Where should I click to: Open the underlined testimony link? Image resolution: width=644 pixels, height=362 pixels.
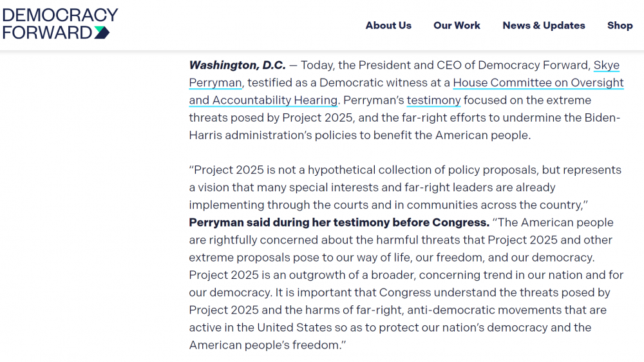(x=433, y=100)
